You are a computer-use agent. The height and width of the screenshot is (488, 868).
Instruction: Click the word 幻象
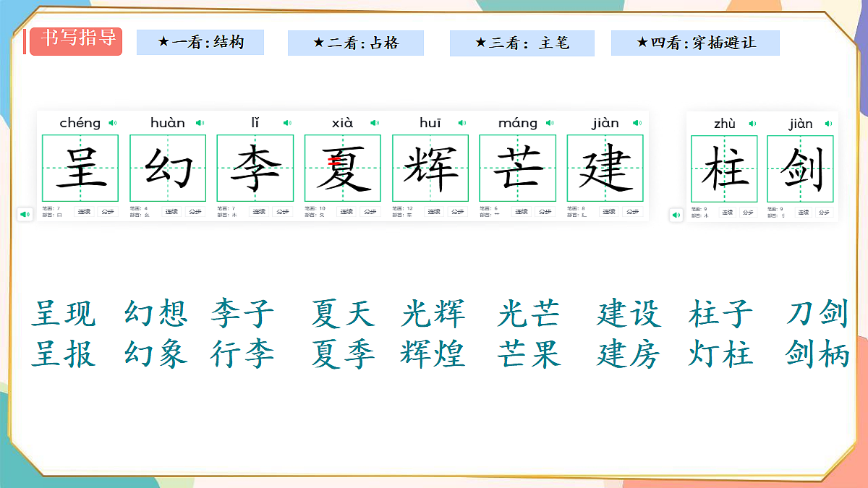pos(156,354)
